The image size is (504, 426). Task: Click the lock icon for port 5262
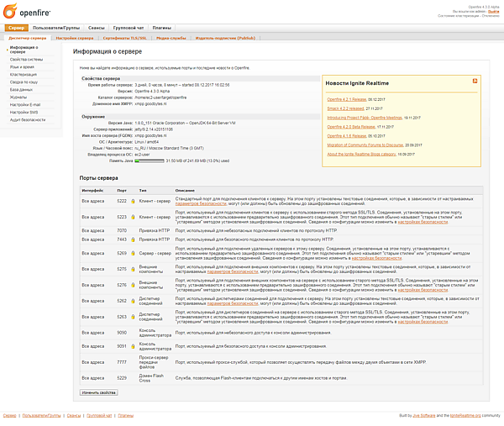tap(133, 301)
